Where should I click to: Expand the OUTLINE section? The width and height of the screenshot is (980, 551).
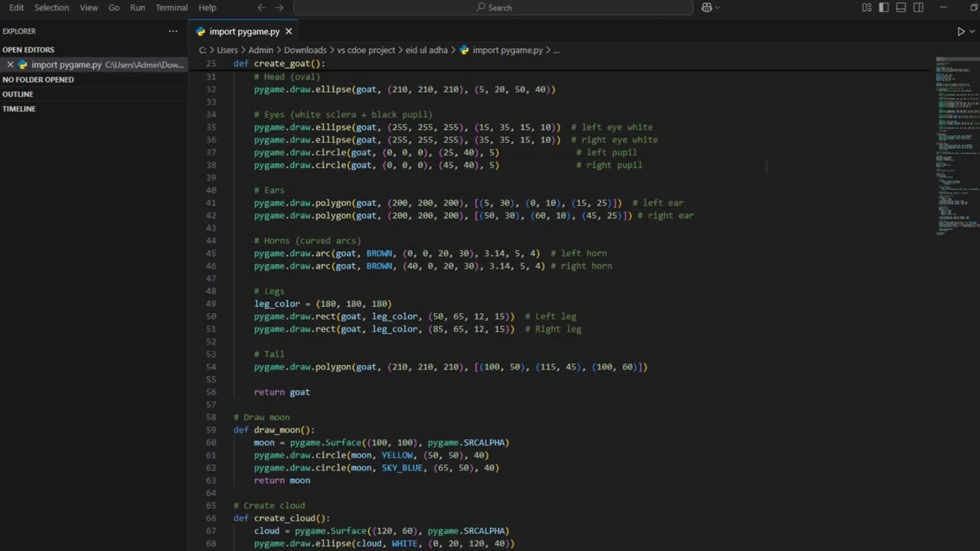[94, 94]
